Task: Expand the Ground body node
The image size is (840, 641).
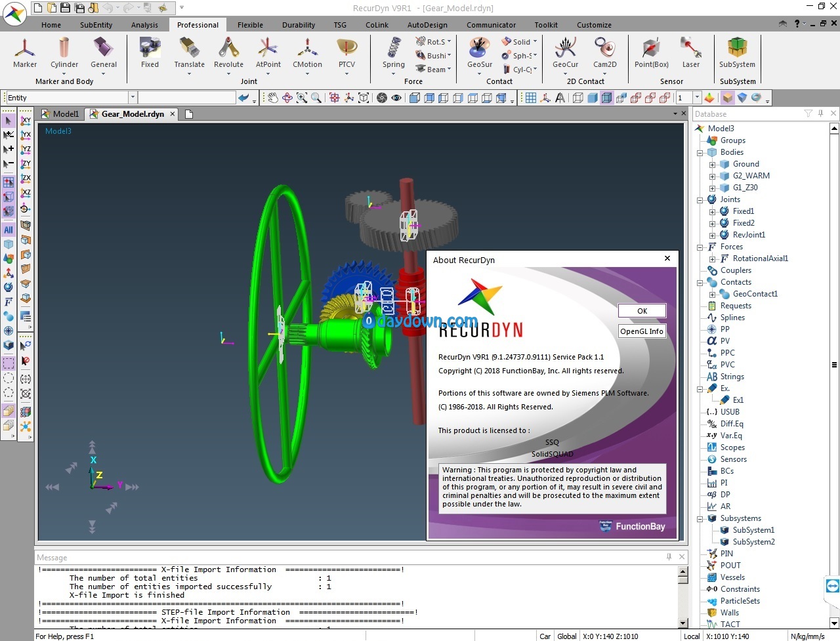Action: pyautogui.click(x=712, y=165)
